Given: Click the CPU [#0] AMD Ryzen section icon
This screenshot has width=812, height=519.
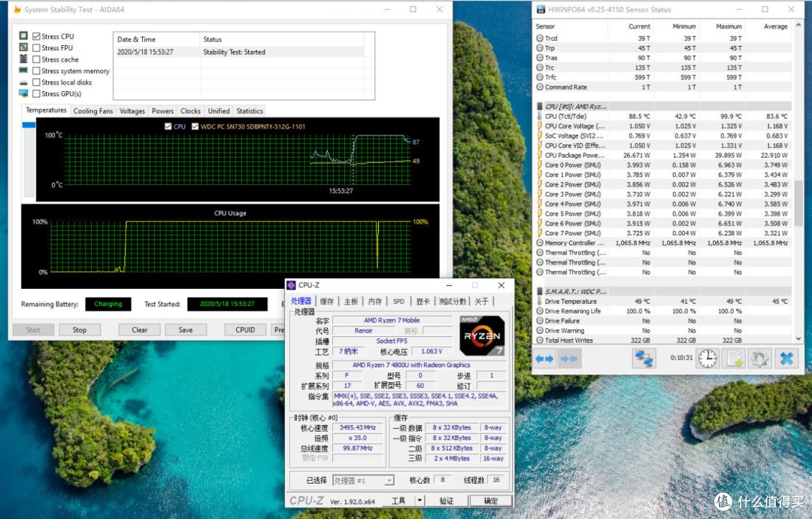Looking at the screenshot, I should 540,106.
